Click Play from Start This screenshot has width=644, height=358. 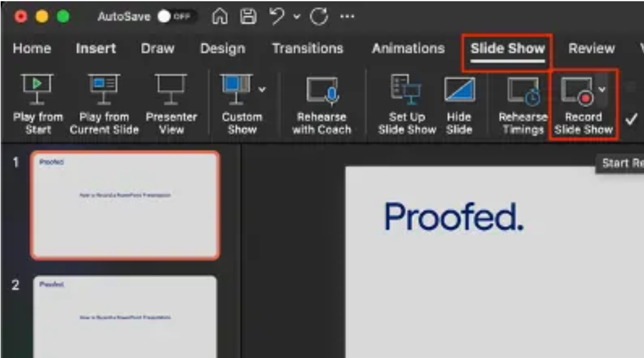click(x=38, y=104)
